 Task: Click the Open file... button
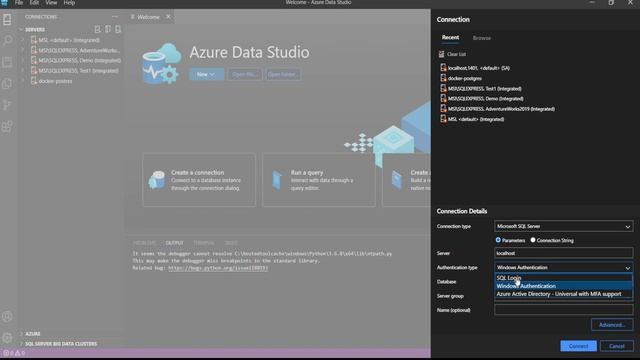(244, 74)
